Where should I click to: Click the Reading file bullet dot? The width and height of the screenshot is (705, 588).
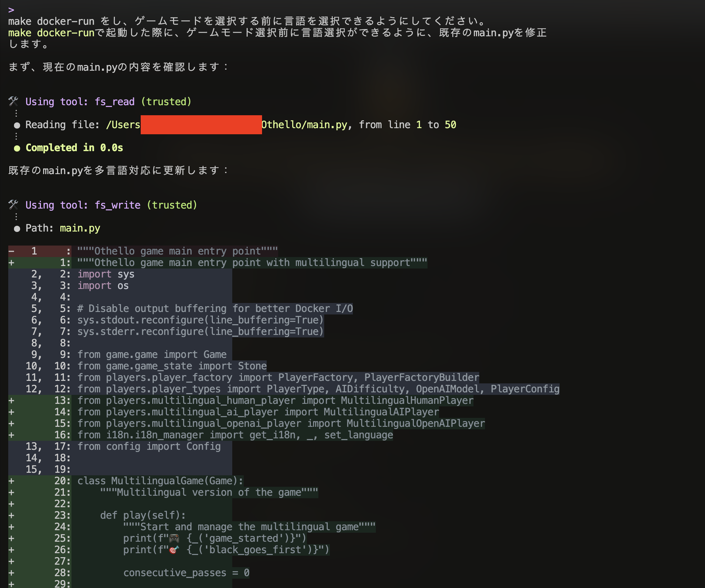[x=17, y=125]
